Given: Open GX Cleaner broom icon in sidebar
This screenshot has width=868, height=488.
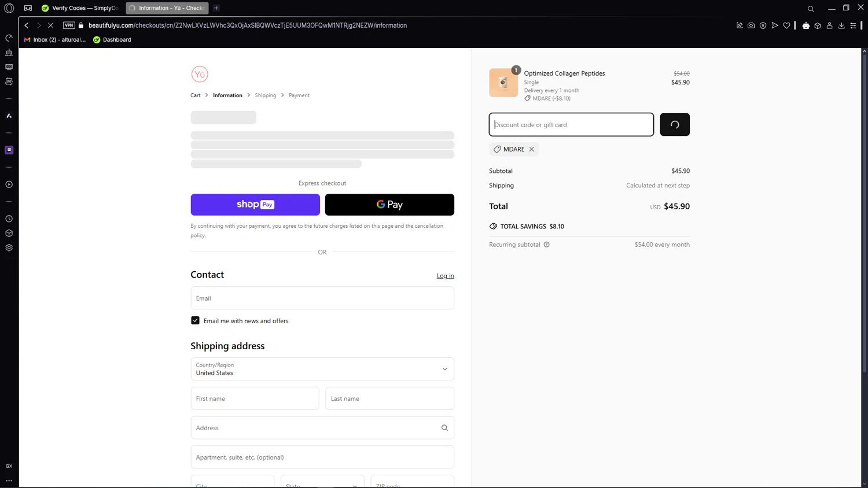Looking at the screenshot, I should click(x=9, y=53).
